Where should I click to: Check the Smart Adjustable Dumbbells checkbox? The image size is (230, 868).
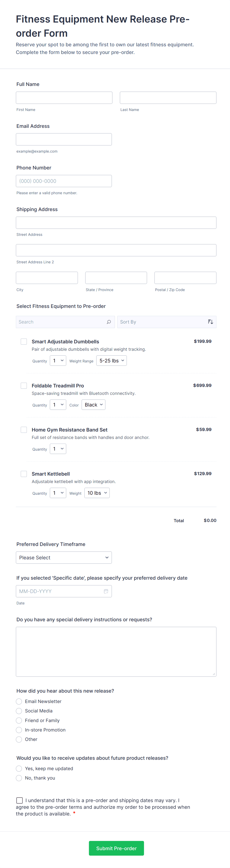24,341
